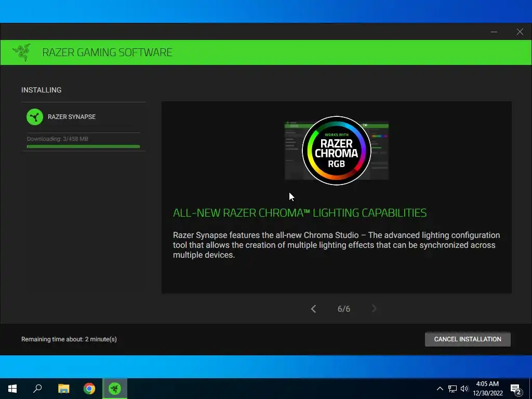This screenshot has height=399, width=532.
Task: Open the network status tray icon
Action: [x=453, y=389]
